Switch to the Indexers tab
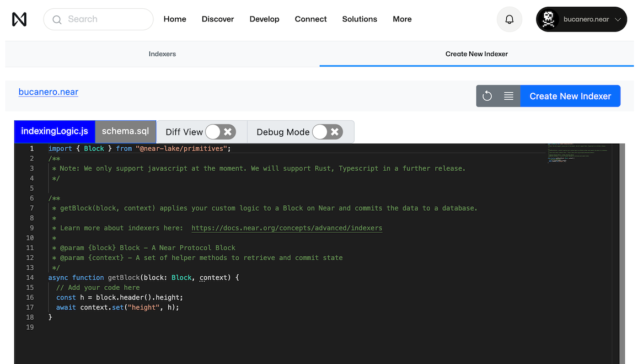The image size is (643, 364). [162, 53]
